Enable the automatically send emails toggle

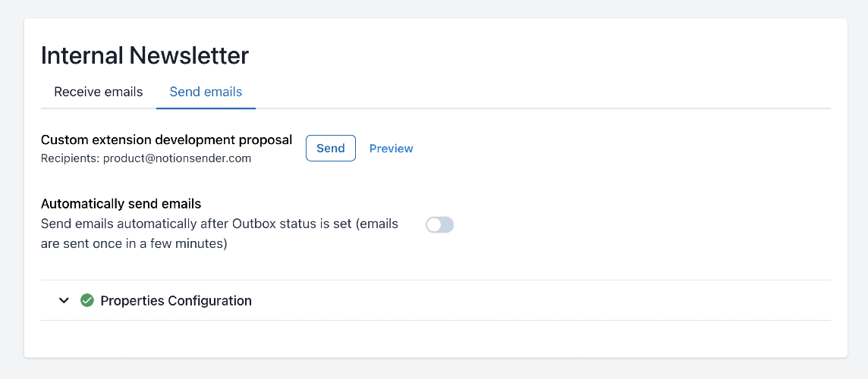[439, 224]
